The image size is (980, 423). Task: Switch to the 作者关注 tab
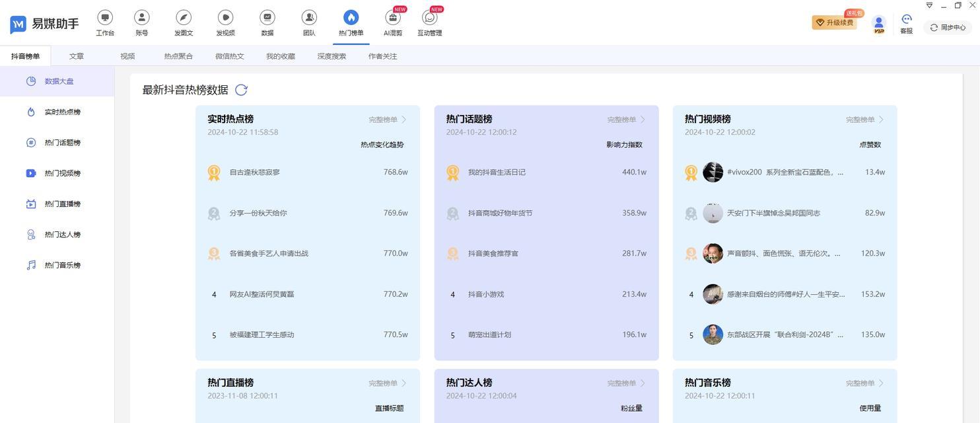click(x=383, y=56)
